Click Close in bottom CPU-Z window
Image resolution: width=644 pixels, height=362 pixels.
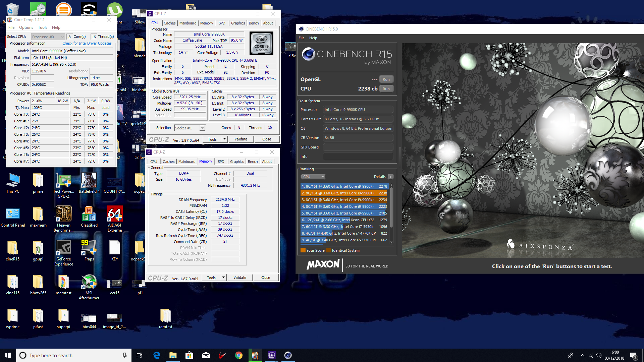(x=266, y=278)
